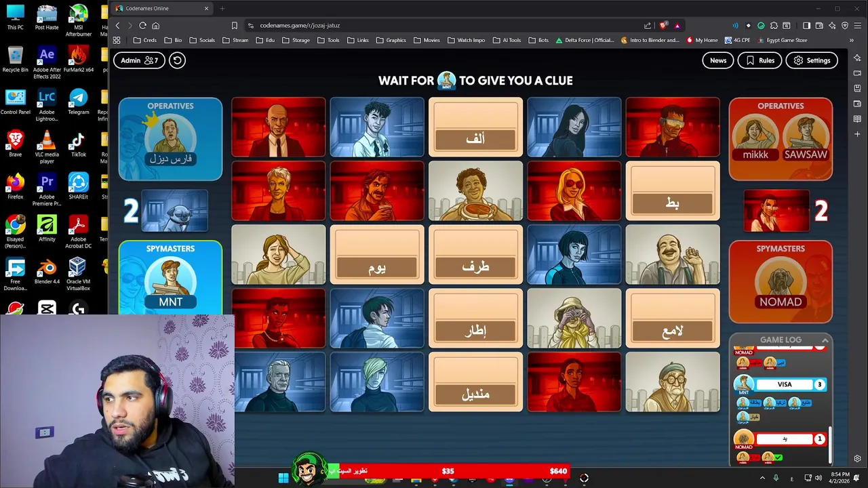Click the Game Log scrollbar
The image size is (868, 488).
(x=830, y=444)
